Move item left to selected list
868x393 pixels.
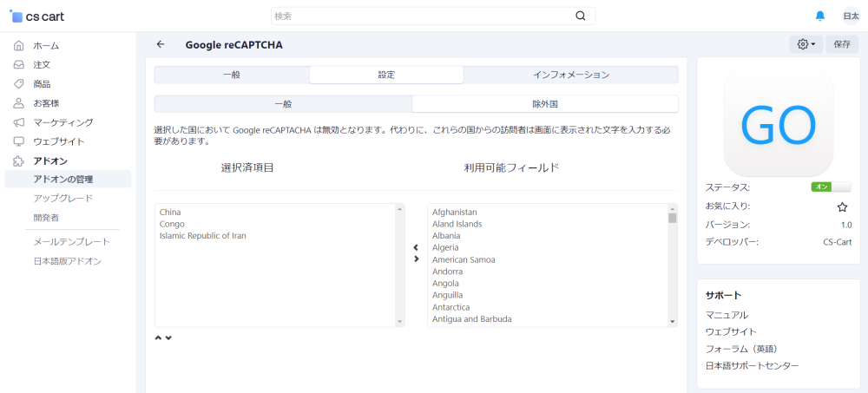click(x=416, y=247)
